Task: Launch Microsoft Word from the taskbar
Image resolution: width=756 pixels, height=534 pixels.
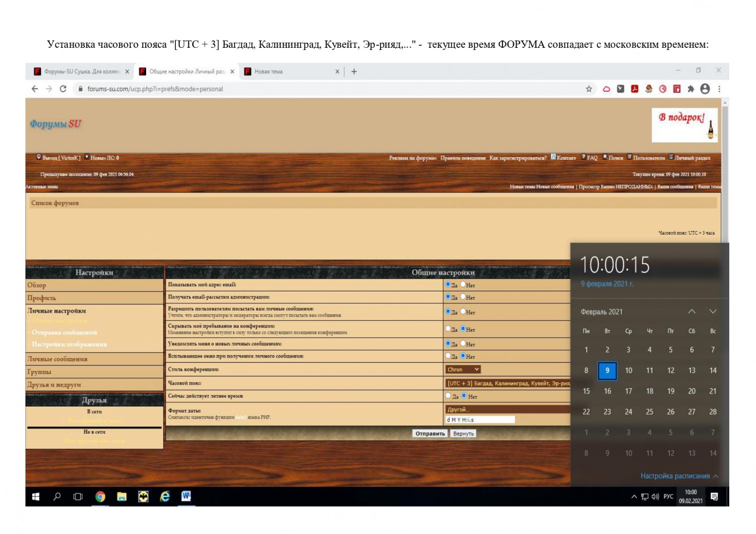Action: 186,497
